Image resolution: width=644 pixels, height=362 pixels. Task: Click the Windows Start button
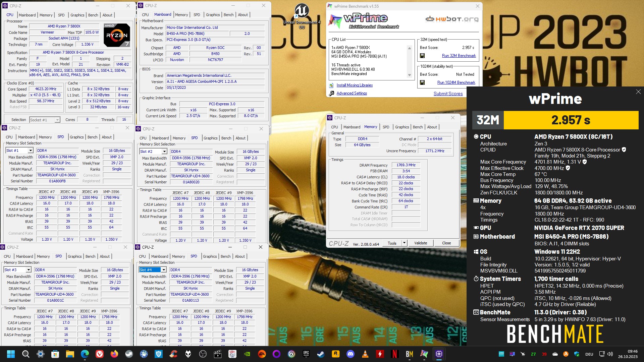tap(11, 354)
